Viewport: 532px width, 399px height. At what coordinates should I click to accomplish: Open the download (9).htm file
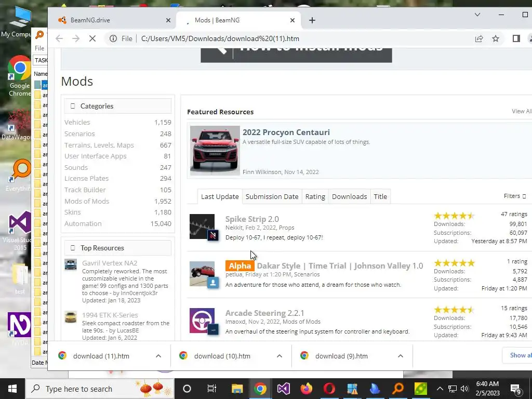tap(341, 356)
